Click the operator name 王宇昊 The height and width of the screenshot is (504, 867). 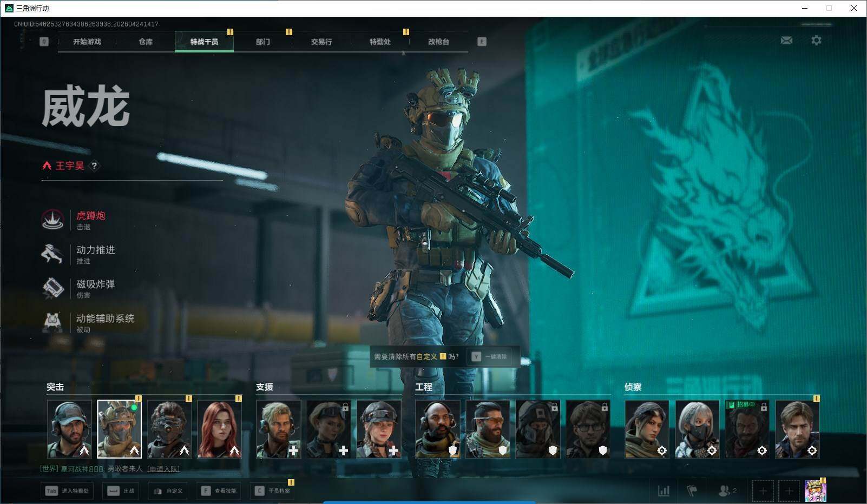(x=70, y=166)
